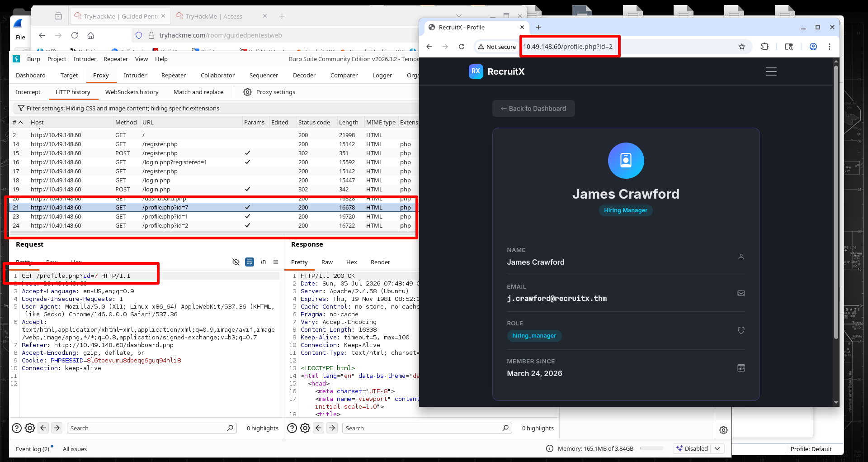Go to next search match in Response
Viewport: 868px width, 462px height.
click(x=332, y=428)
